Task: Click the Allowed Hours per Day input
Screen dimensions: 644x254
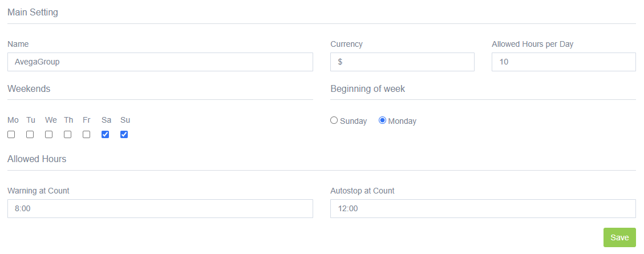Action: 564,62
